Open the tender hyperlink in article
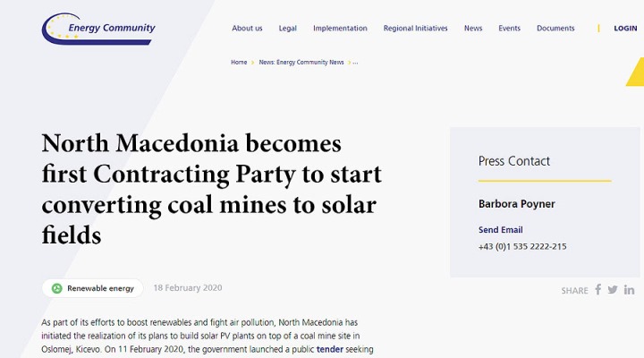 point(329,349)
